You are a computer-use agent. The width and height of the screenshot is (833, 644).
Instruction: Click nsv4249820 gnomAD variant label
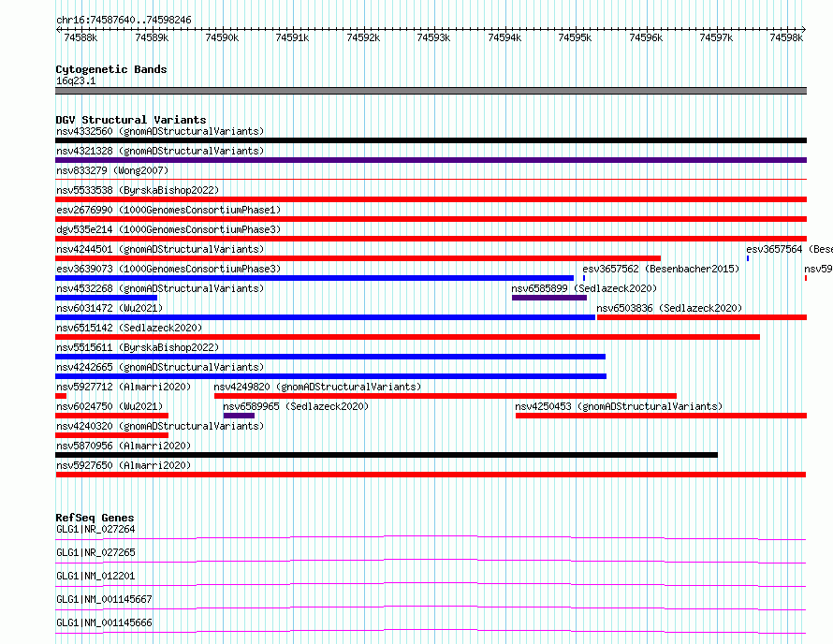tap(317, 387)
